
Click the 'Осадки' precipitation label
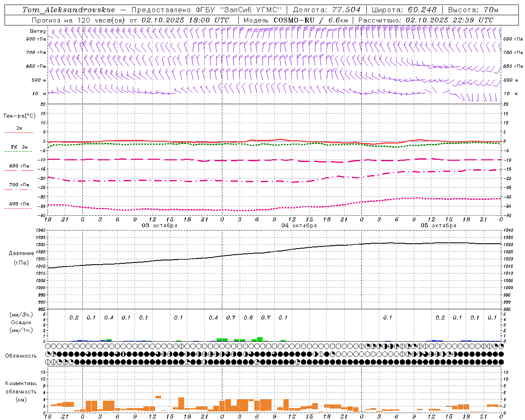(21, 322)
